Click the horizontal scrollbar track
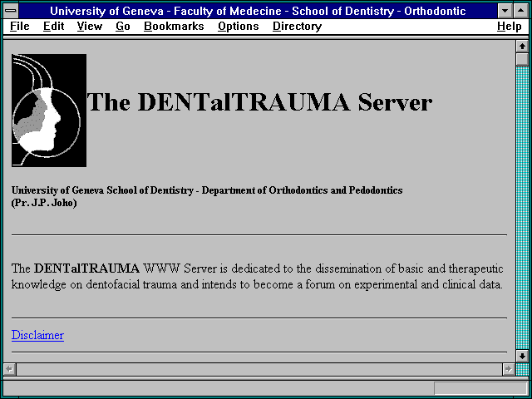 (259, 369)
